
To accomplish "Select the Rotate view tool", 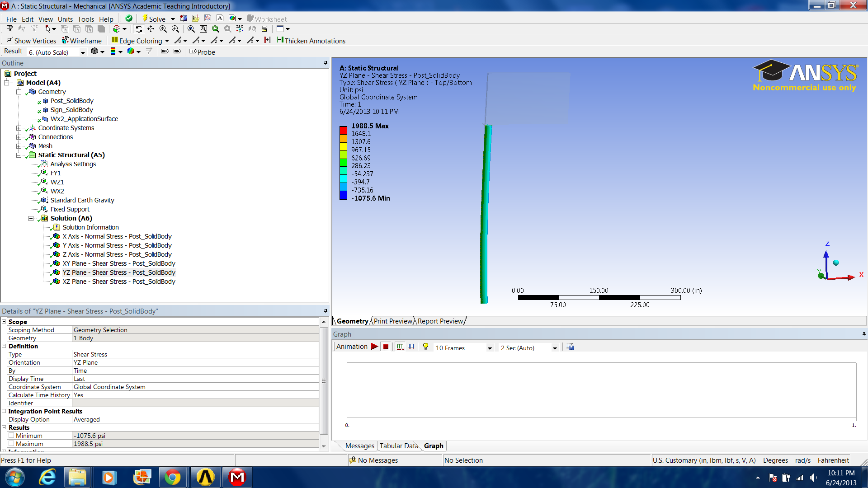I will (x=139, y=29).
